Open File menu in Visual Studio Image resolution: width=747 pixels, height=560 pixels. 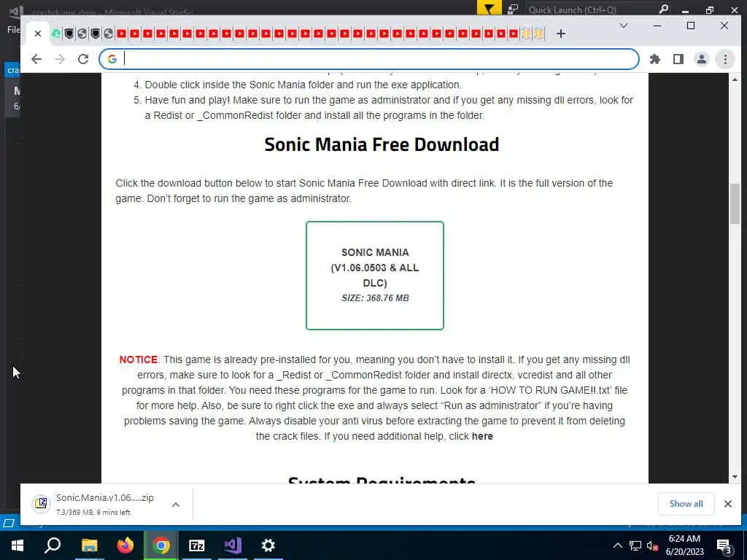pos(13,29)
